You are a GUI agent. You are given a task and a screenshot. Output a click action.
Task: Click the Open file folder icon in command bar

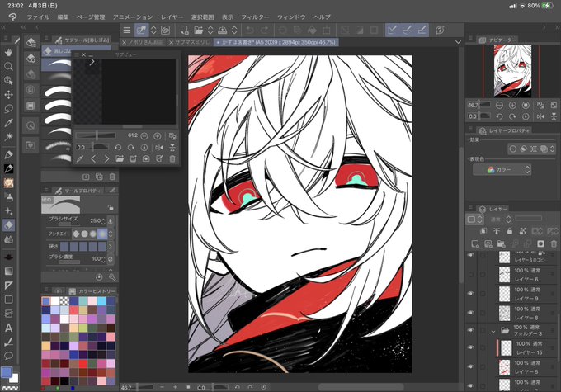click(x=199, y=31)
